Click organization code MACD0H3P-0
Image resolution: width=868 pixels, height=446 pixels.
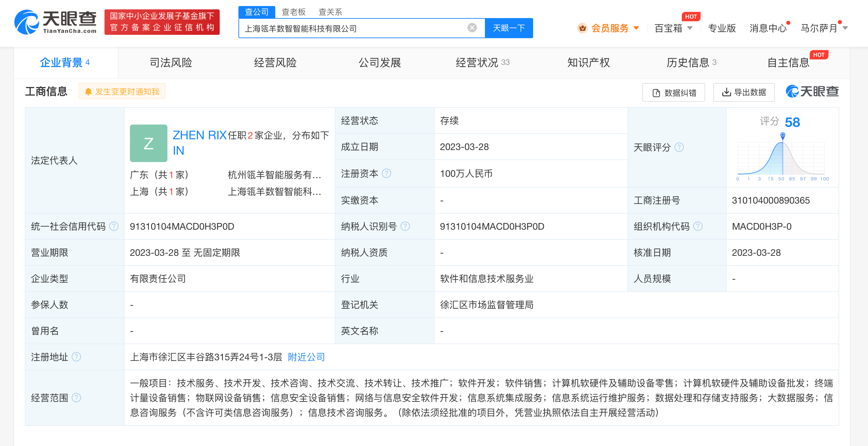pyautogui.click(x=762, y=226)
